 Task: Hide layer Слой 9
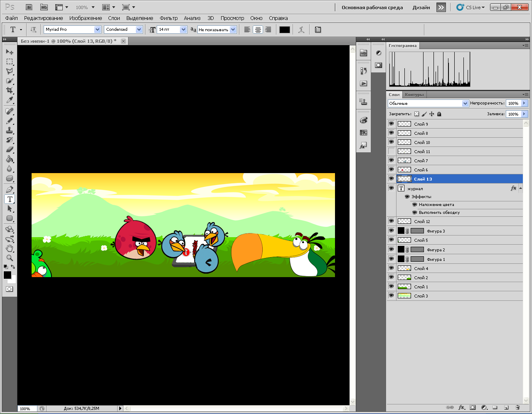pyautogui.click(x=391, y=124)
